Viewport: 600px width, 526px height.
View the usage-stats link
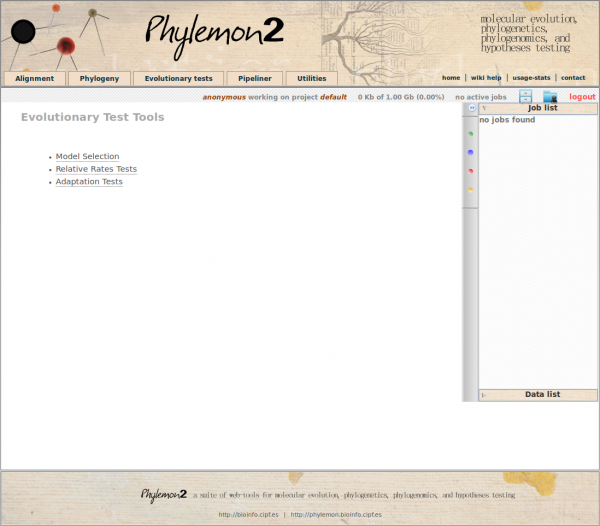pos(531,78)
